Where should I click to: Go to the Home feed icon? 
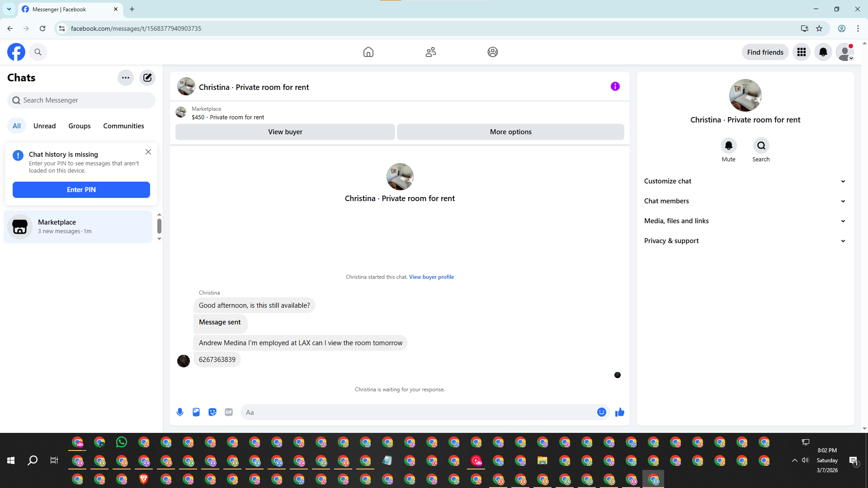[368, 52]
